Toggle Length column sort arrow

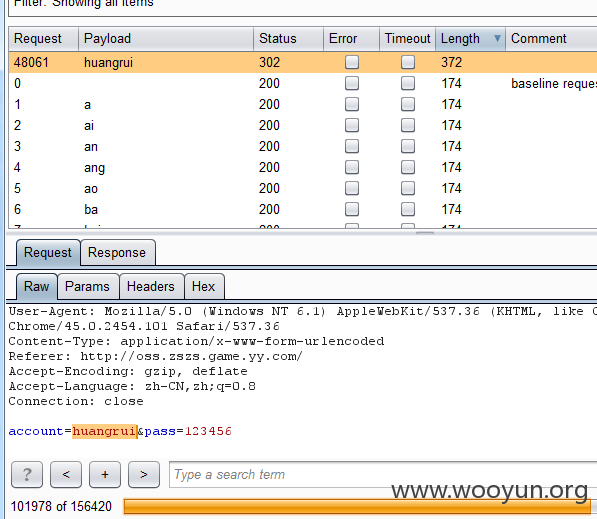497,38
